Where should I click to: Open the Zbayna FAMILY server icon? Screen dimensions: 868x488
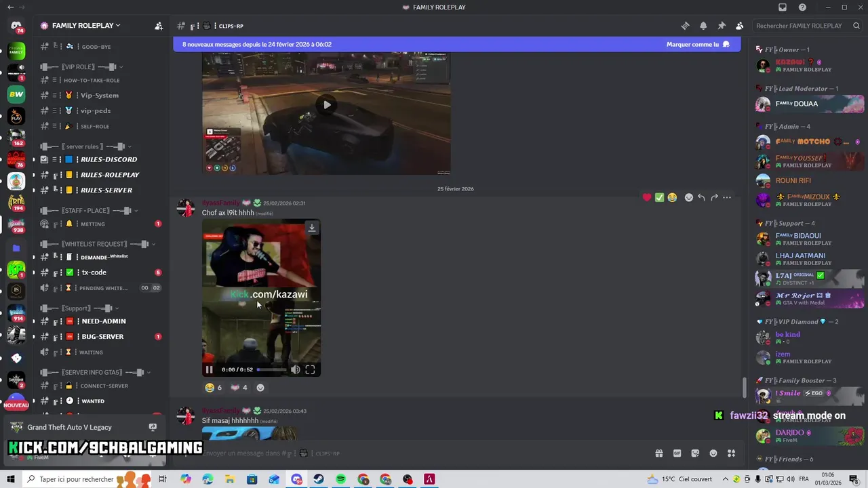coord(16,51)
